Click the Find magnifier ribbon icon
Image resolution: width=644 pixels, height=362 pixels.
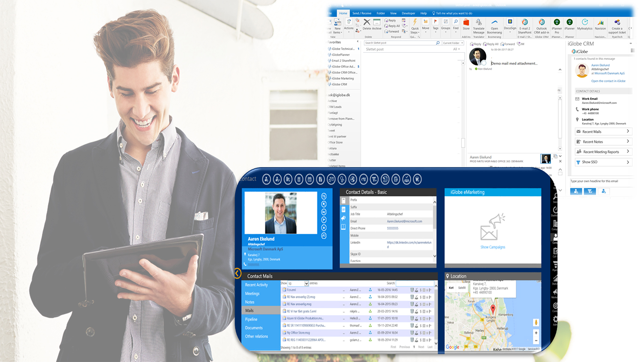[456, 22]
